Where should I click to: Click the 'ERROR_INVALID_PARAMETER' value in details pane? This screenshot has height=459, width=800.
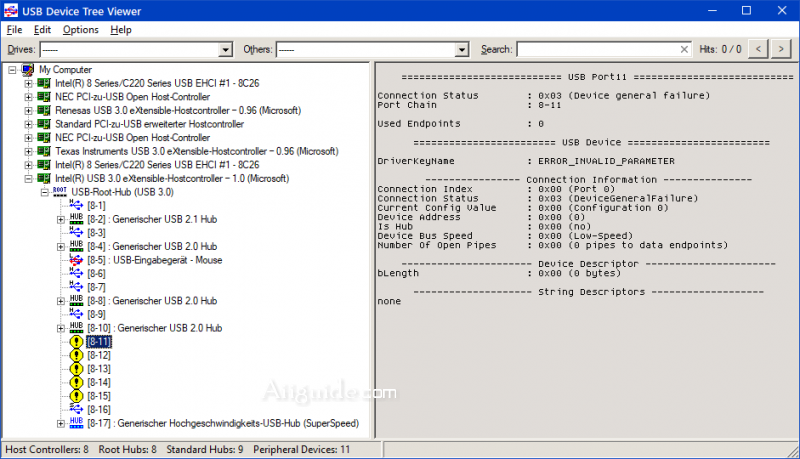(x=606, y=161)
